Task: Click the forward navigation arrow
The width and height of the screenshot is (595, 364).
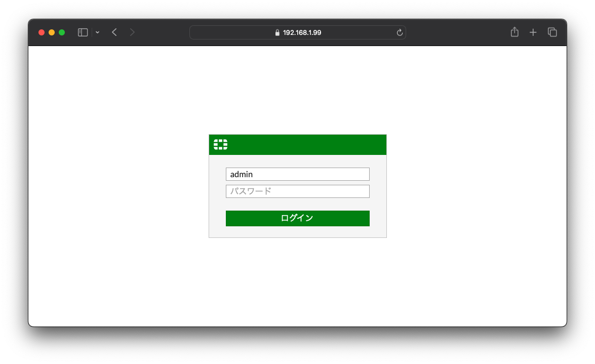Action: point(132,32)
